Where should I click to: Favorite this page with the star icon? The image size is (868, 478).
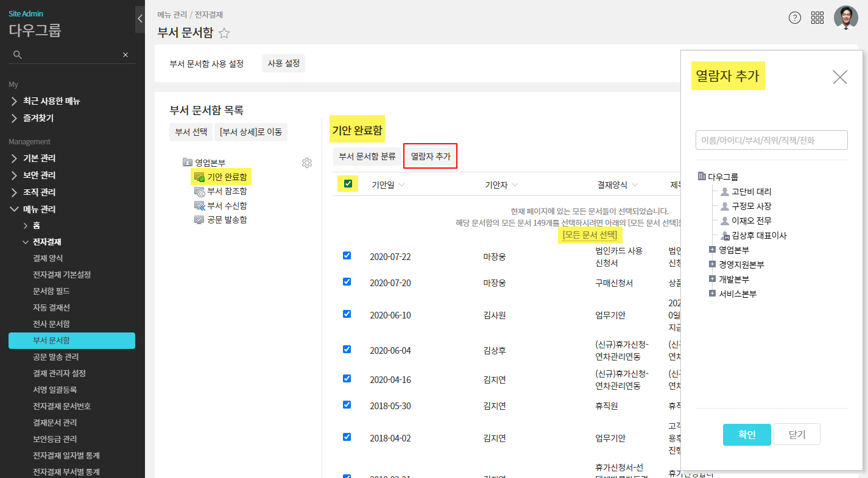pos(224,33)
